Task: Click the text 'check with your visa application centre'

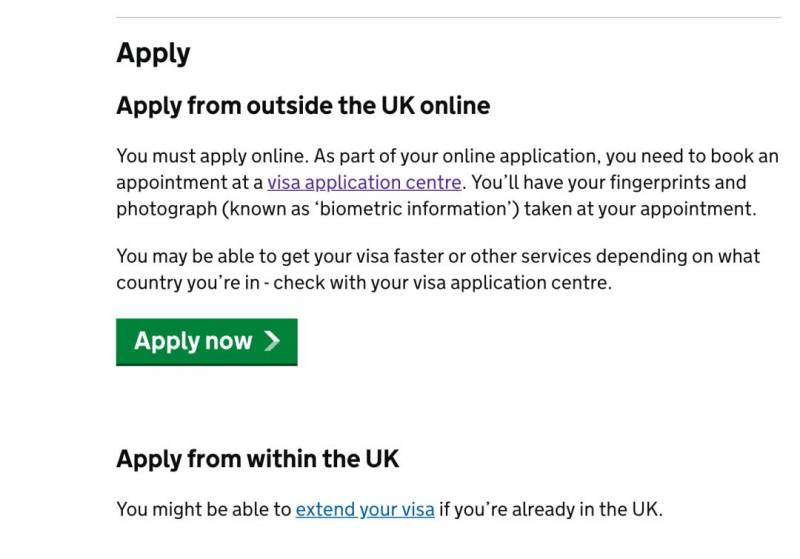Action: pos(441,282)
